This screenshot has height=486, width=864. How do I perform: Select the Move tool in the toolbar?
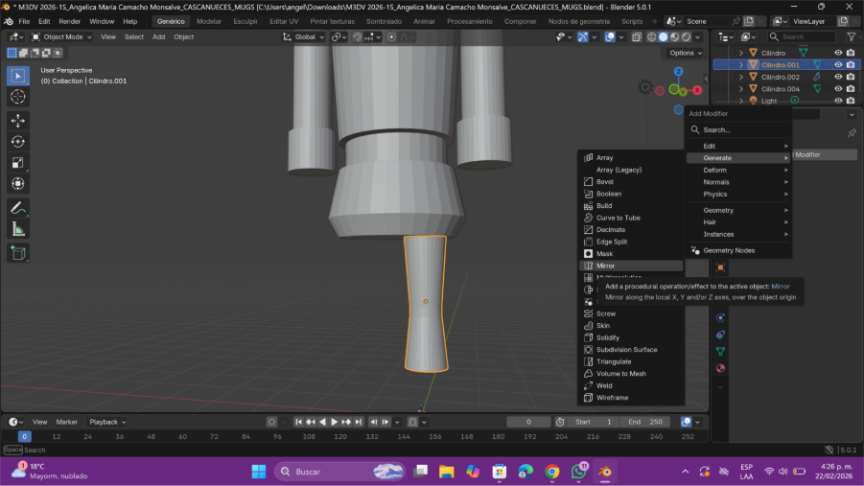18,120
